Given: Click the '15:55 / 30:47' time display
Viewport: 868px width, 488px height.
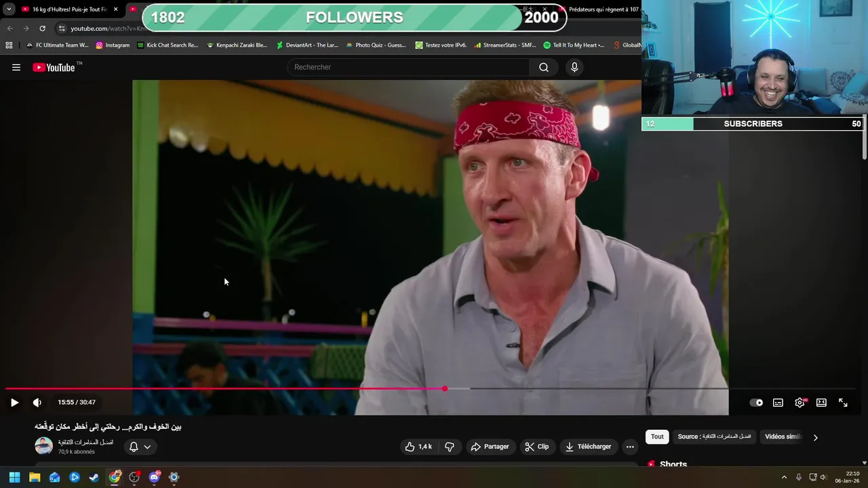Looking at the screenshot, I should [77, 403].
